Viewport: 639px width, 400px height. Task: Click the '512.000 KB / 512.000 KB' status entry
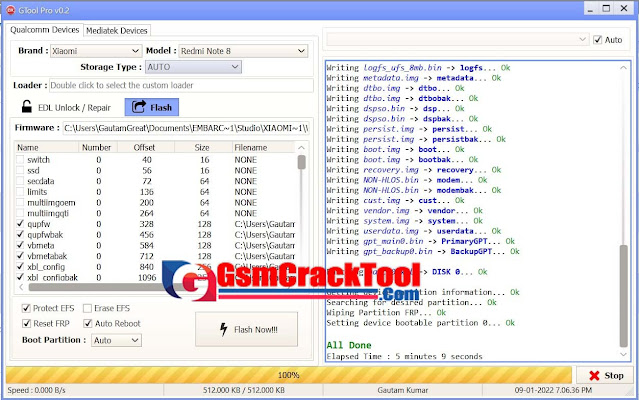(x=244, y=390)
